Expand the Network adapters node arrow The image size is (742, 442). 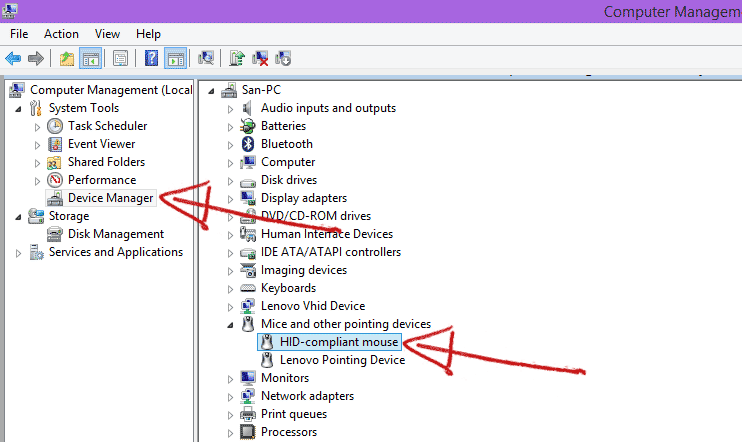point(230,397)
